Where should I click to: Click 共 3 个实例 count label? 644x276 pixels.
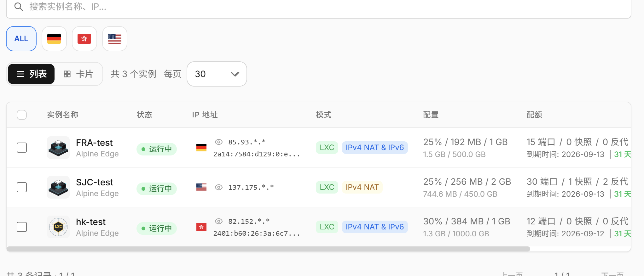(133, 74)
